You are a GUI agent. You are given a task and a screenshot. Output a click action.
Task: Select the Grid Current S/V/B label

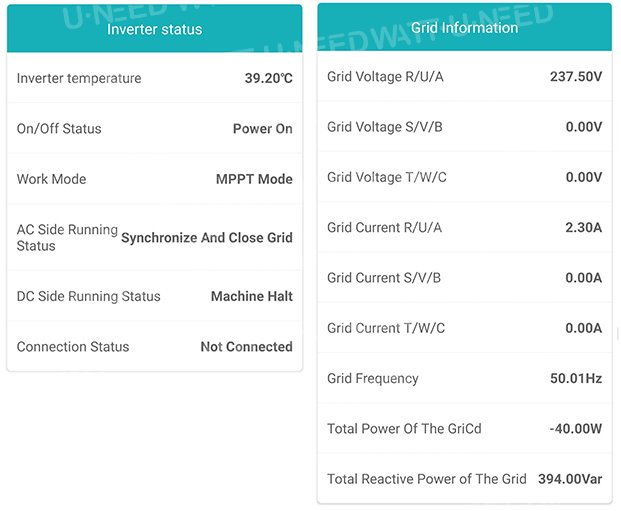(384, 278)
